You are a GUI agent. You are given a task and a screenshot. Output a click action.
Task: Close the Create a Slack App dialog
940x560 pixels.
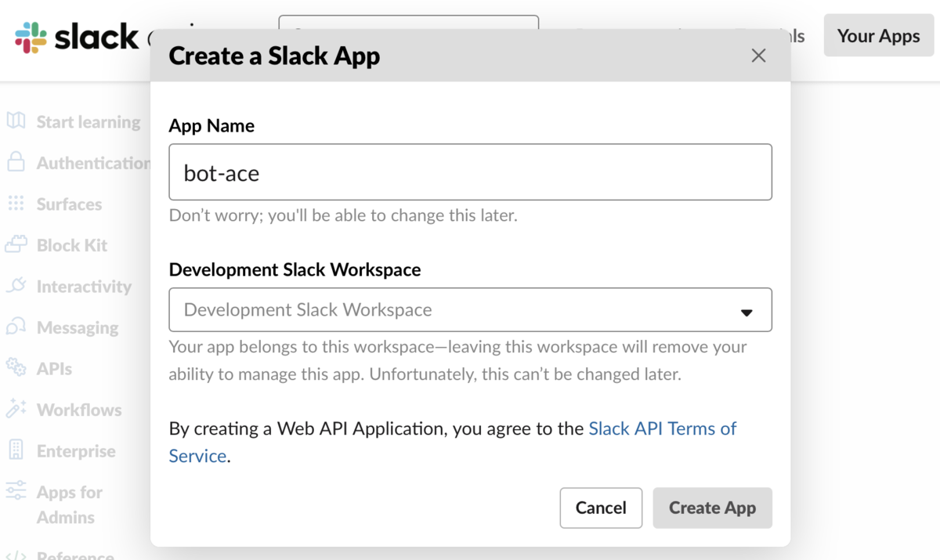point(758,56)
